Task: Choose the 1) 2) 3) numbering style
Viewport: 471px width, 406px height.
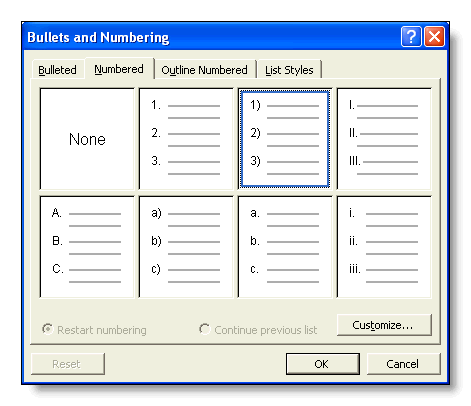Action: [285, 139]
